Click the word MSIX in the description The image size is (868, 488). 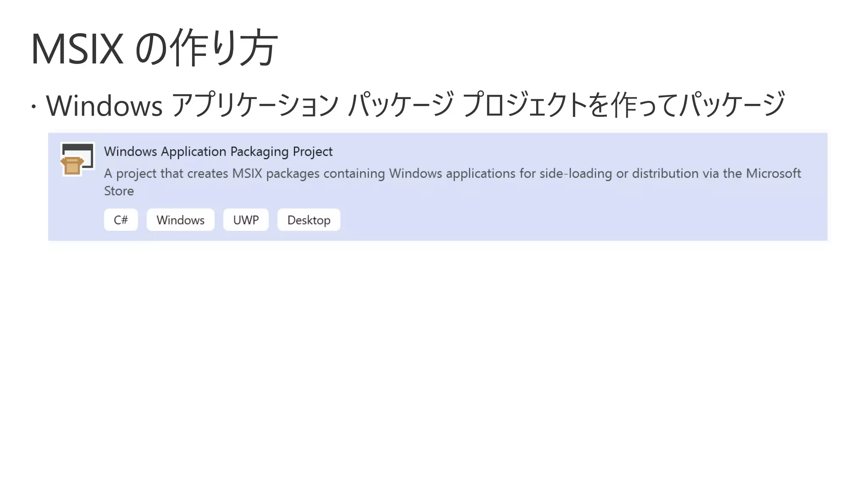click(x=247, y=174)
